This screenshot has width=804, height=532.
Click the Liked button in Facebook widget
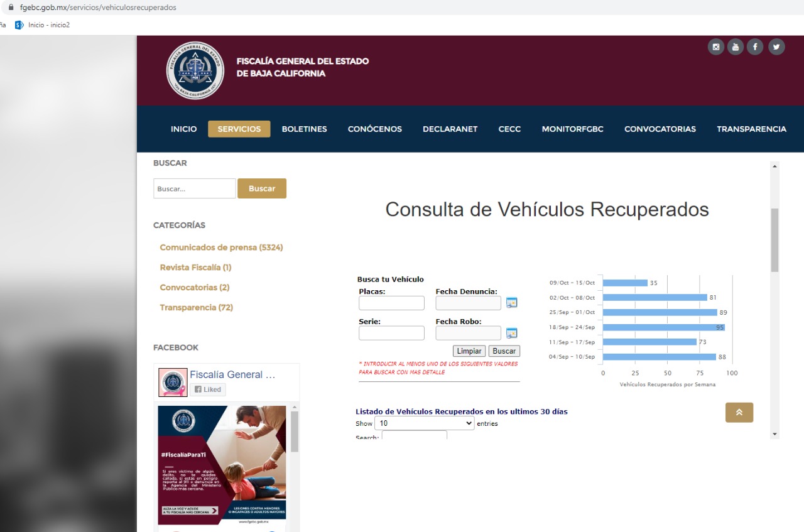coord(208,389)
